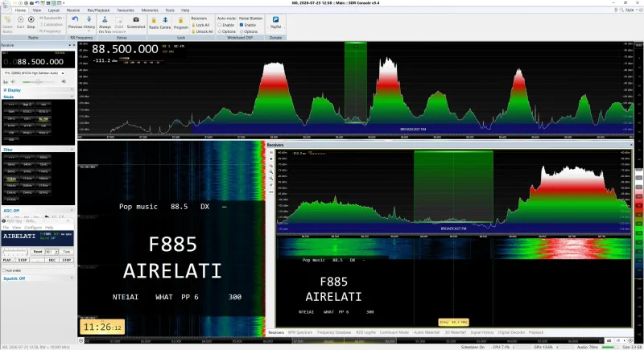Viewport: 644px width, 350px height.
Task: Click RDS Spy position slider
Action: tap(15, 252)
